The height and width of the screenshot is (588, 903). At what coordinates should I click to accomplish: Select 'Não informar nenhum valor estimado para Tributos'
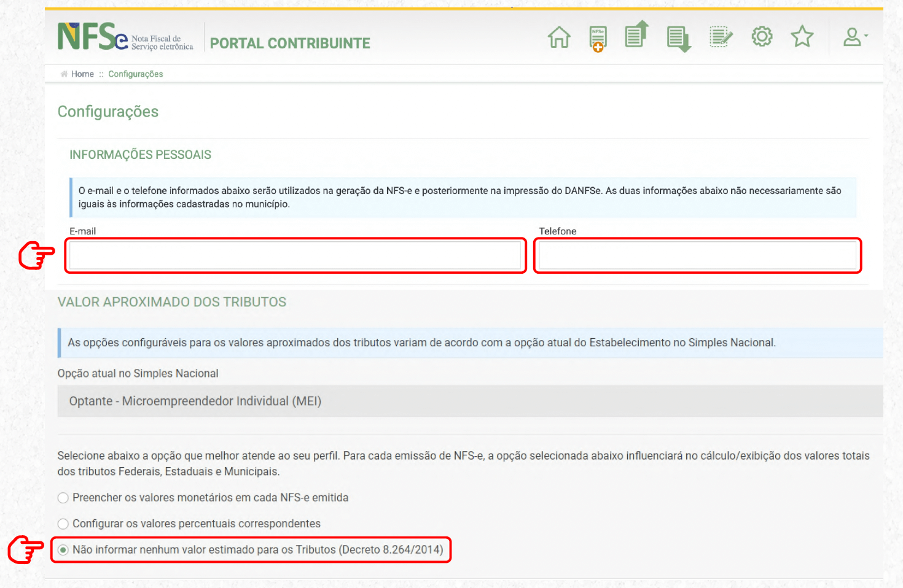[63, 550]
